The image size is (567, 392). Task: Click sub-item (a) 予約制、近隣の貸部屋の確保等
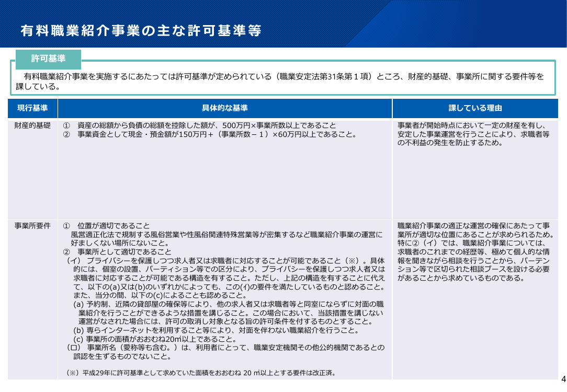[x=228, y=313]
